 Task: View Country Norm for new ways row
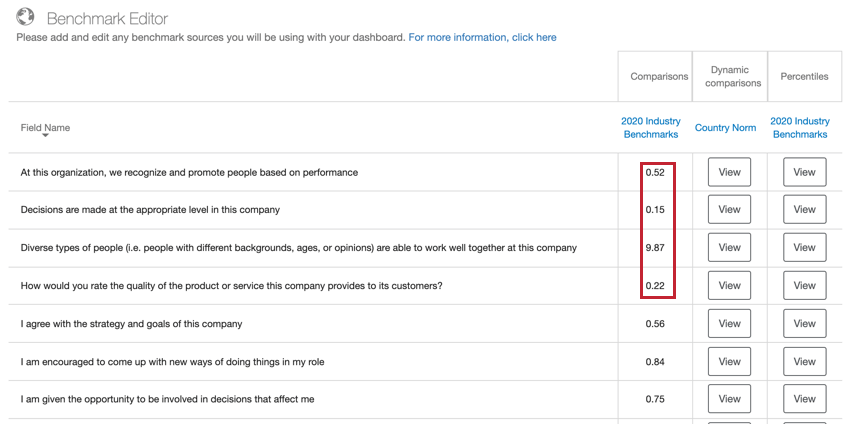coord(729,362)
